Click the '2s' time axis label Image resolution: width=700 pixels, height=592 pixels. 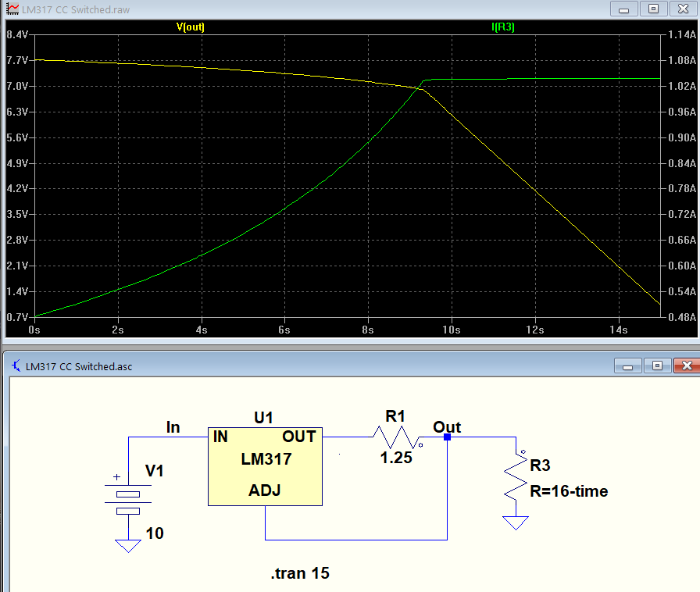pyautogui.click(x=118, y=330)
